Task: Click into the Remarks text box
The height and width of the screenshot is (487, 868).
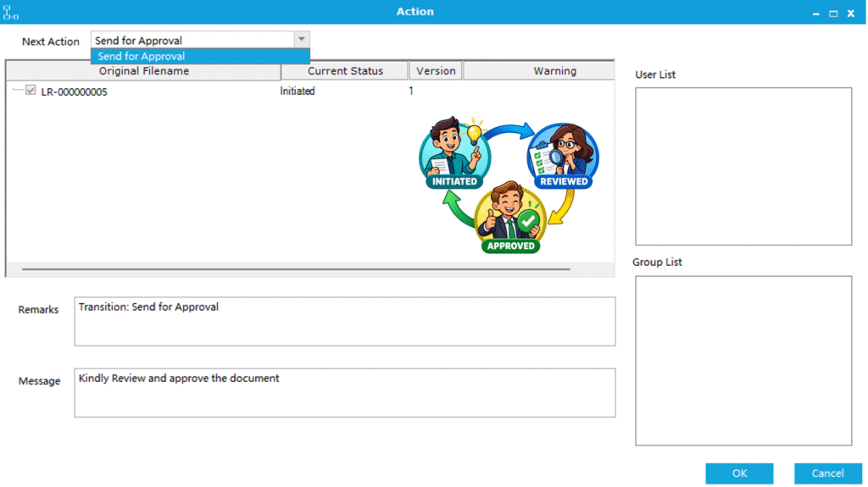Action: [345, 322]
